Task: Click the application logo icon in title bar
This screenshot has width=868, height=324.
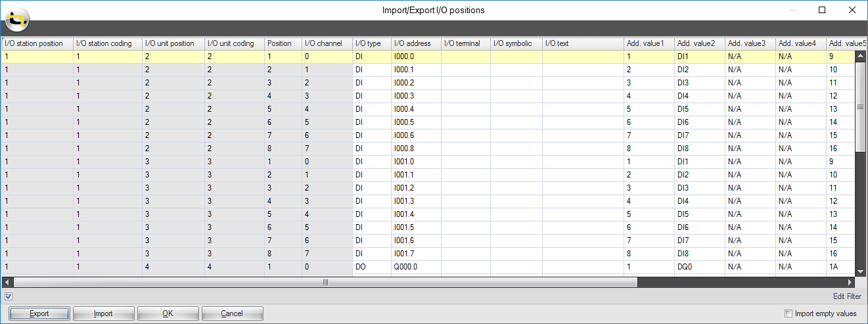Action: [x=16, y=20]
